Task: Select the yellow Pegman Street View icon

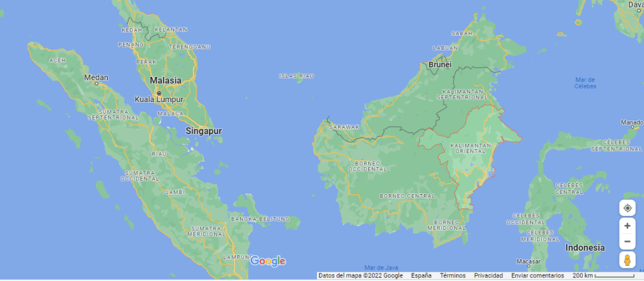Action: pos(627,260)
